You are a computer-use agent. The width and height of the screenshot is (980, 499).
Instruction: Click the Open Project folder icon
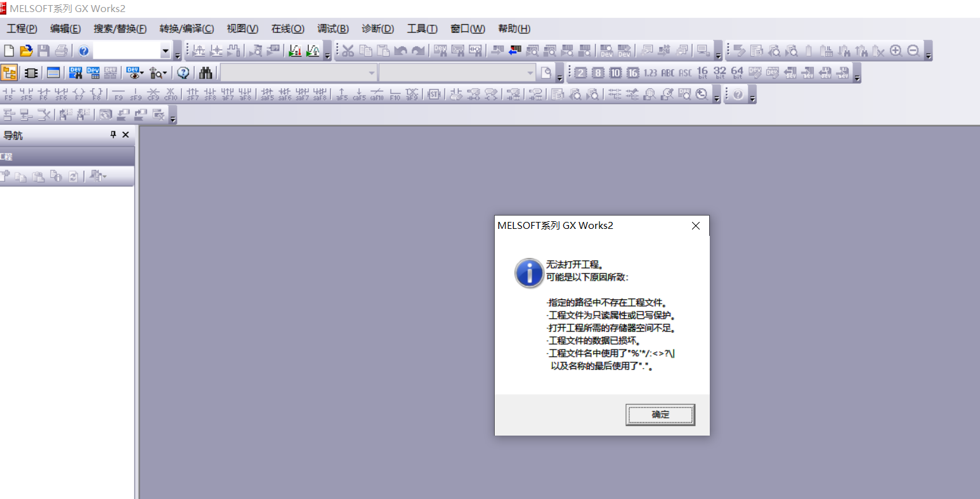click(26, 51)
